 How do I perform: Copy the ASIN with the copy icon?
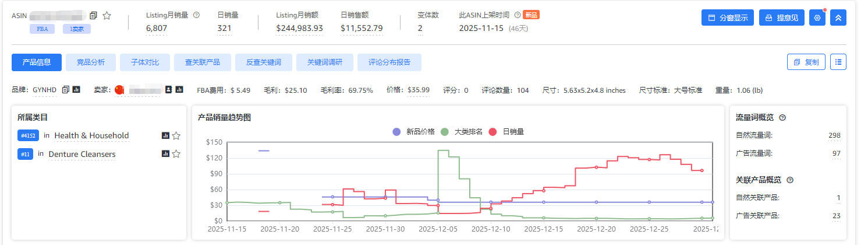point(94,16)
